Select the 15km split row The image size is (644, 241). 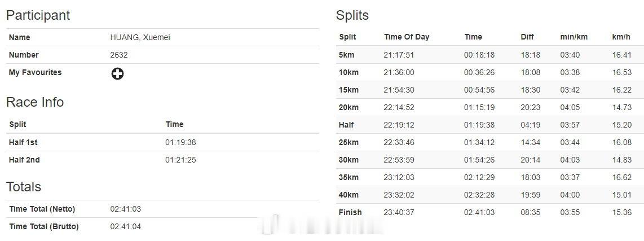489,90
